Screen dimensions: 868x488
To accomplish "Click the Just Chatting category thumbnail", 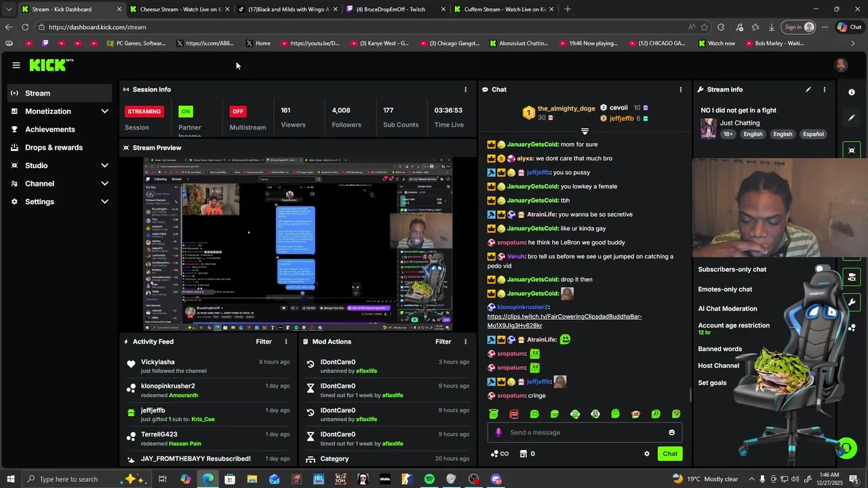I will [x=709, y=128].
